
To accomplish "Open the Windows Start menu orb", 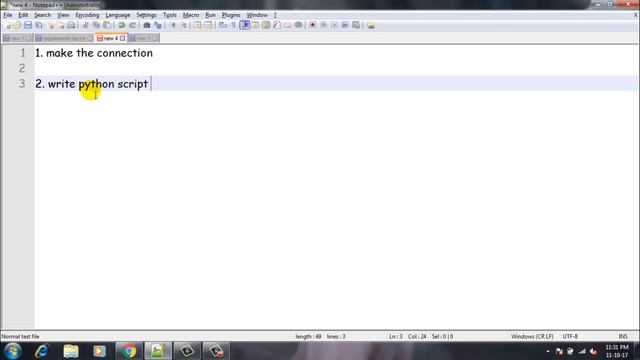I will [x=13, y=351].
